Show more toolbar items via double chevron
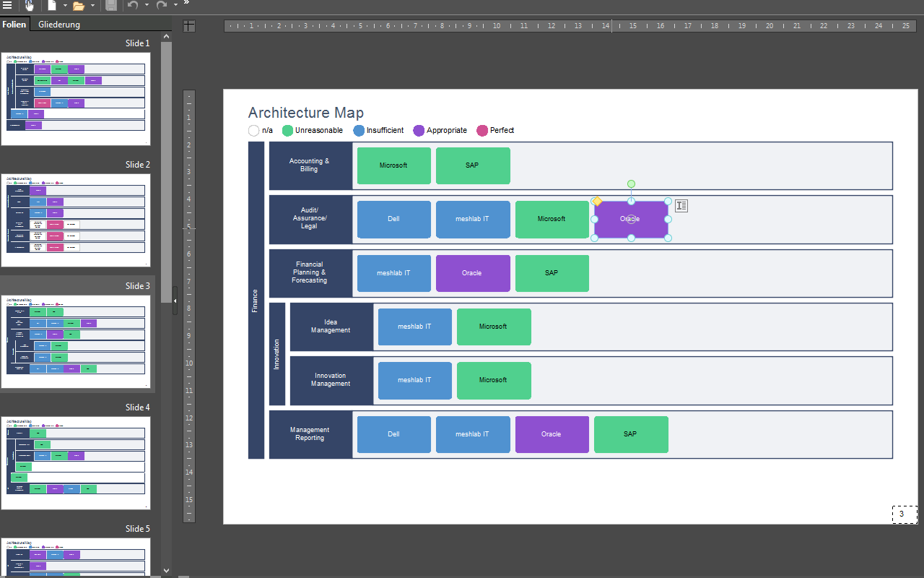 pos(186,3)
